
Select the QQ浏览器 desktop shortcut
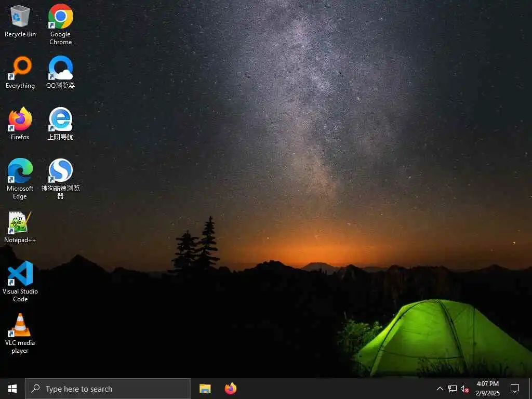pos(60,73)
